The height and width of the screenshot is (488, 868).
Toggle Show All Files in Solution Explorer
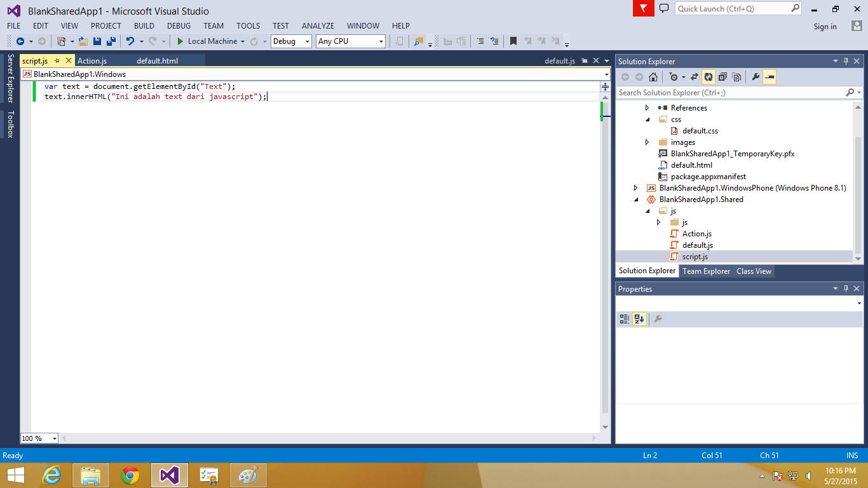[737, 76]
